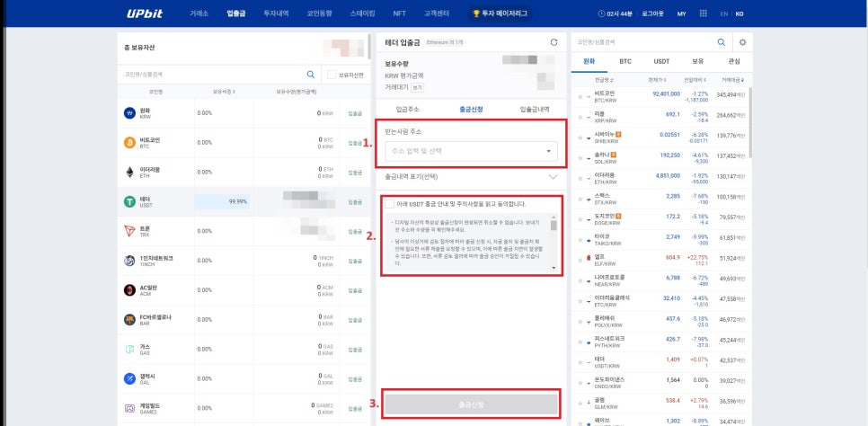Screen dimensions: 868x426
Task: Check the 보유자산만 checkbox
Action: pos(332,75)
